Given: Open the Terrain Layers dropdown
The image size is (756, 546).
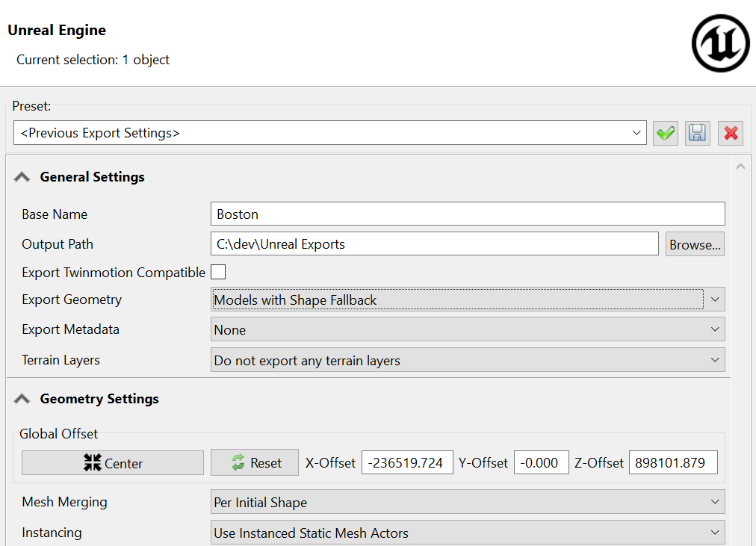Looking at the screenshot, I should click(x=468, y=360).
